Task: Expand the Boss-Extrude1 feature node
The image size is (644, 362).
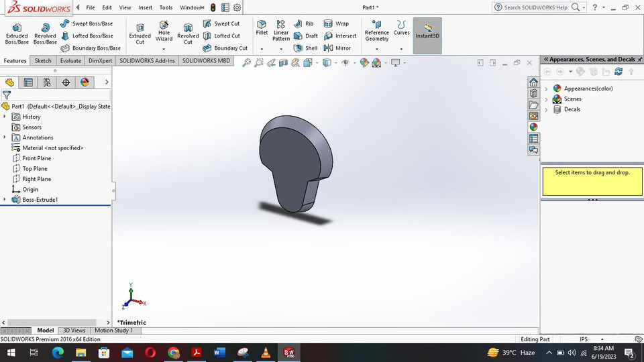Action: click(x=5, y=200)
